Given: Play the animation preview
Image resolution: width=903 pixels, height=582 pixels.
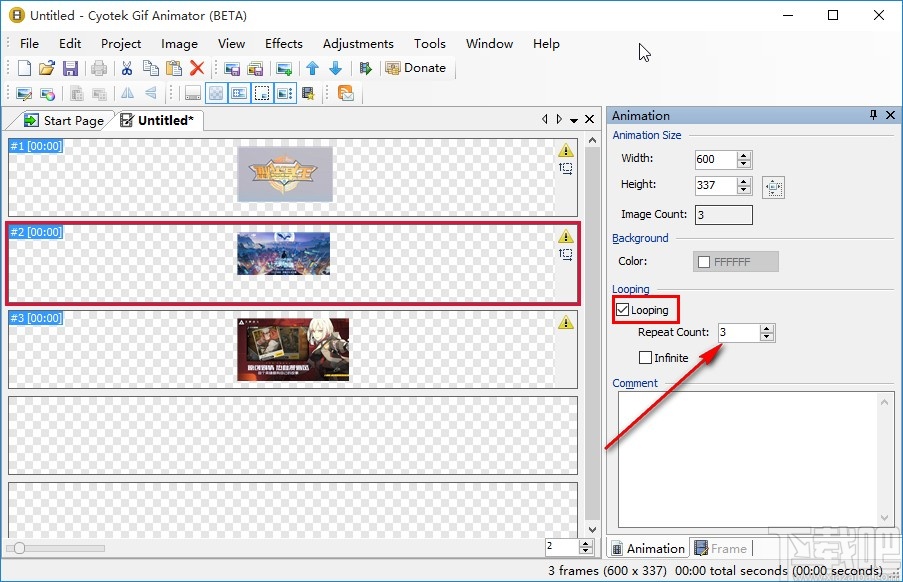Looking at the screenshot, I should pyautogui.click(x=366, y=68).
